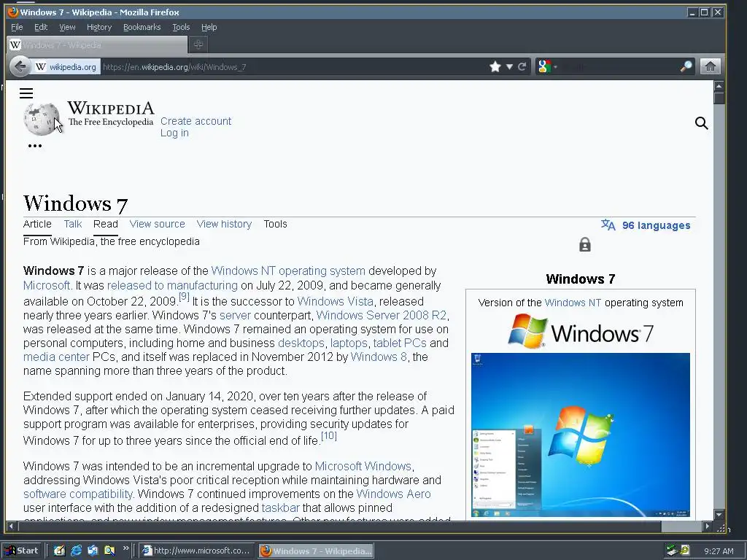Click the Wikipedia globe logo

click(x=42, y=119)
